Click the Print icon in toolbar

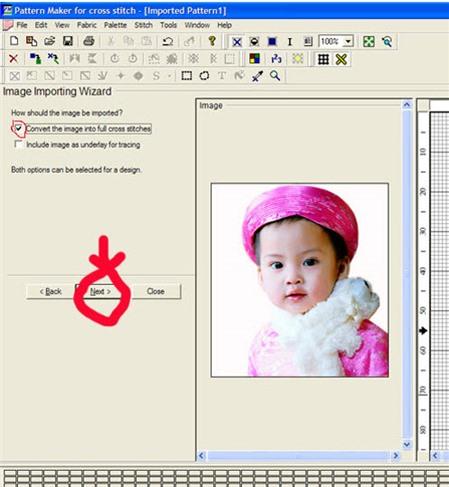point(89,41)
